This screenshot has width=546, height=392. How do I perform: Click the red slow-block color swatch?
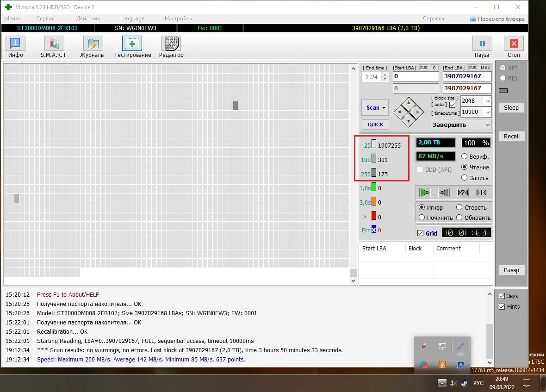(x=373, y=216)
